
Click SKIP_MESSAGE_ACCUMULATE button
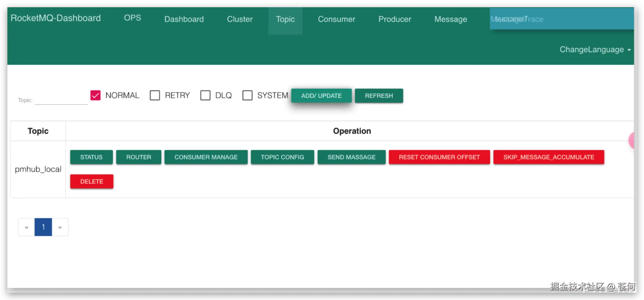(549, 157)
